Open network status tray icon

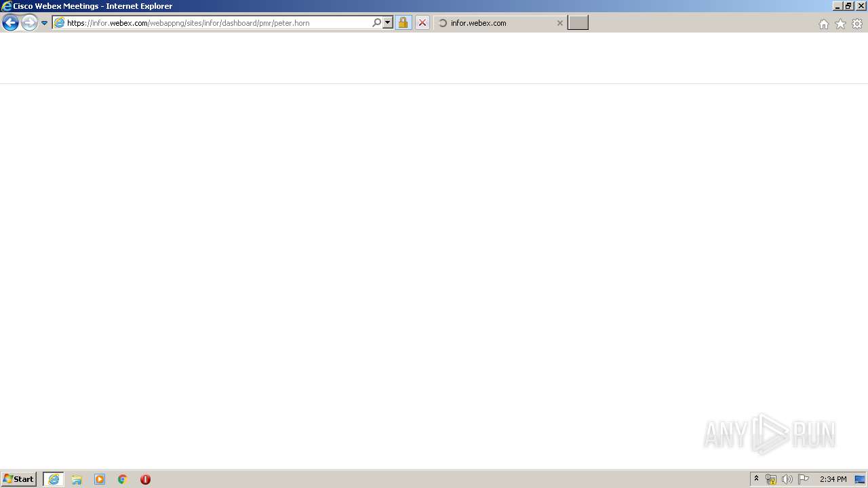[x=771, y=479]
